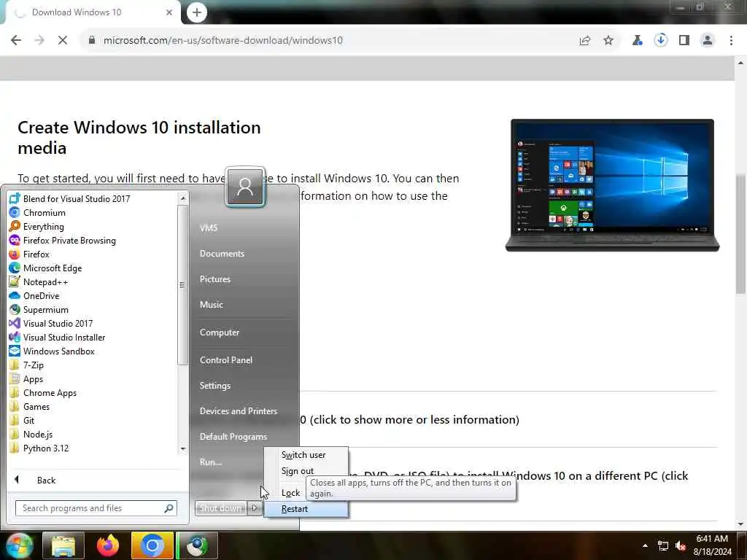Open a new browser tab
The image size is (747, 560).
[x=197, y=12]
